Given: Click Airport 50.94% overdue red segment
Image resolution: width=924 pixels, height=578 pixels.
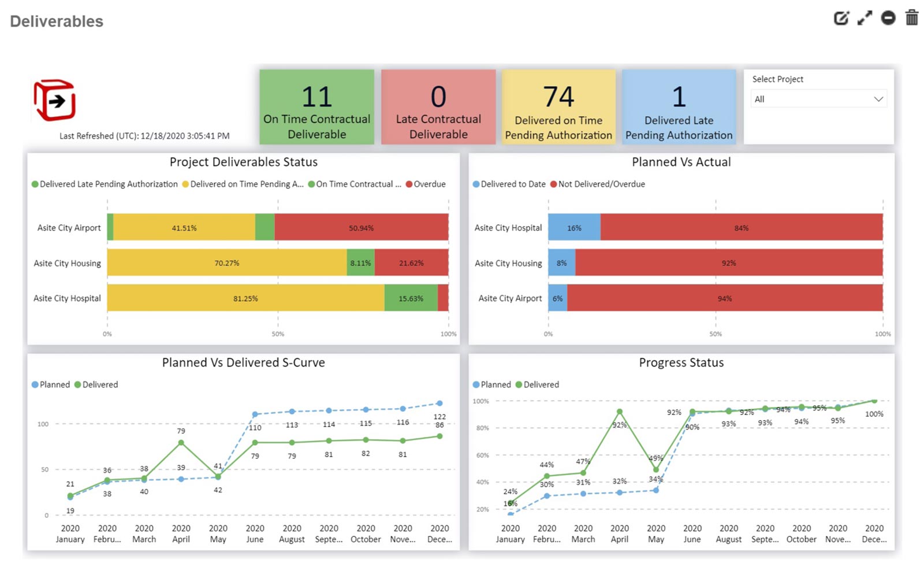Looking at the screenshot, I should [x=362, y=227].
